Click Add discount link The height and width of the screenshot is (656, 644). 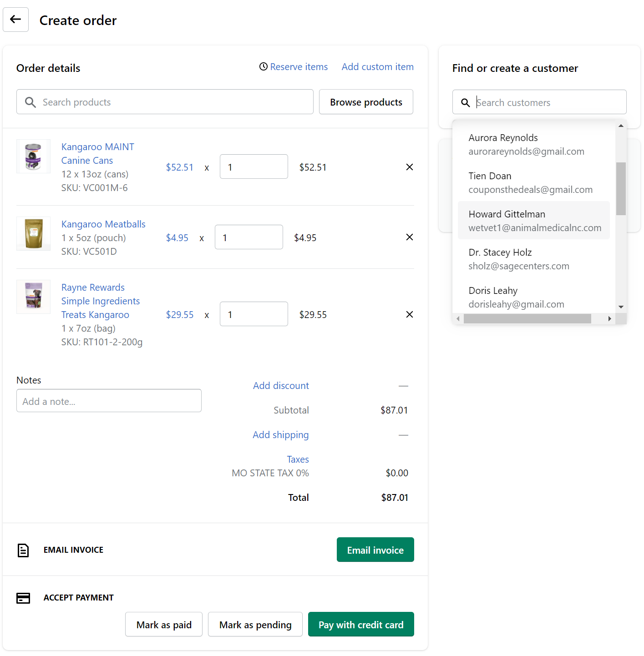281,386
